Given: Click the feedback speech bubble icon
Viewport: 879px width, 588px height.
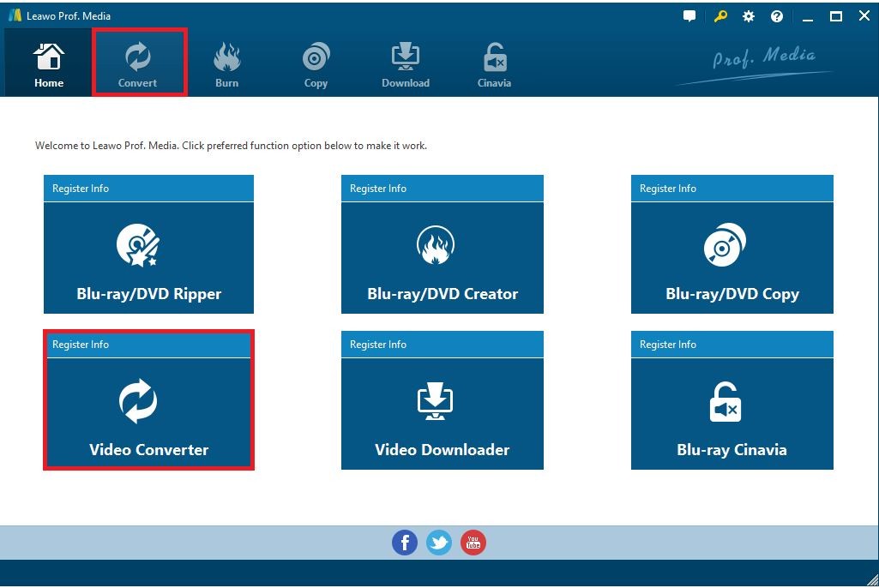Looking at the screenshot, I should (x=689, y=16).
